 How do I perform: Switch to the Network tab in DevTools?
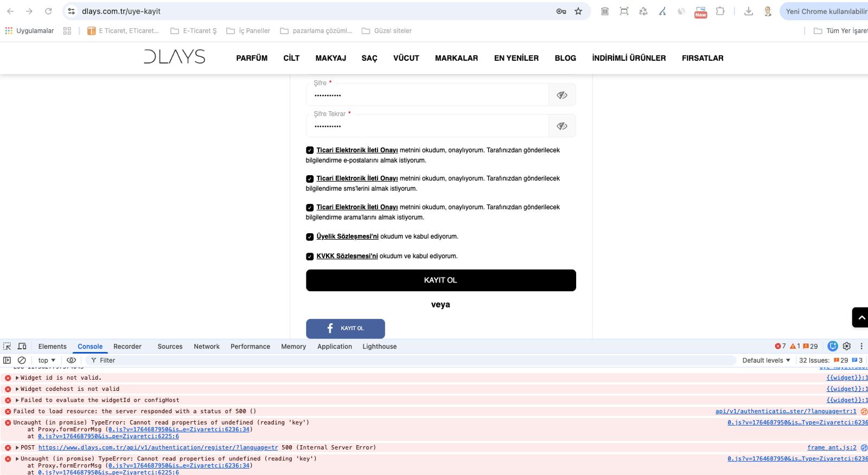pos(207,346)
